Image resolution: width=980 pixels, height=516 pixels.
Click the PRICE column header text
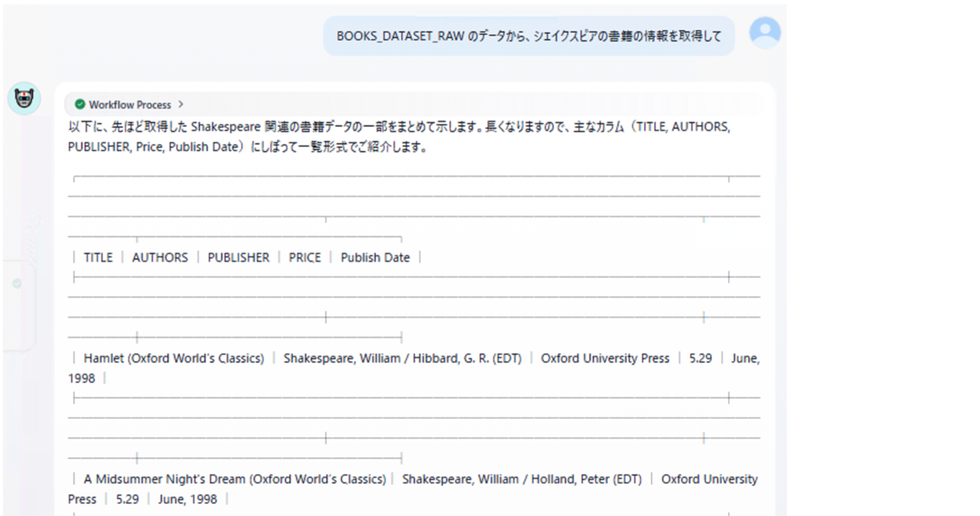pyautogui.click(x=305, y=257)
